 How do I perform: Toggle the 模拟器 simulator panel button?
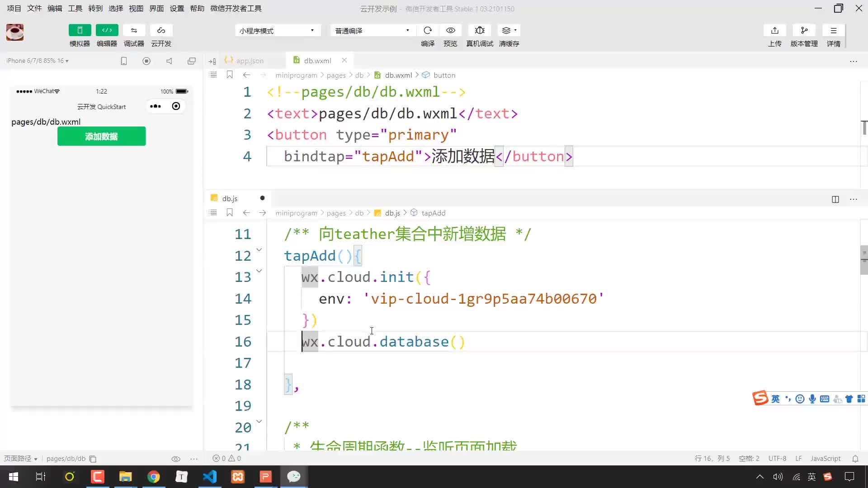[80, 30]
